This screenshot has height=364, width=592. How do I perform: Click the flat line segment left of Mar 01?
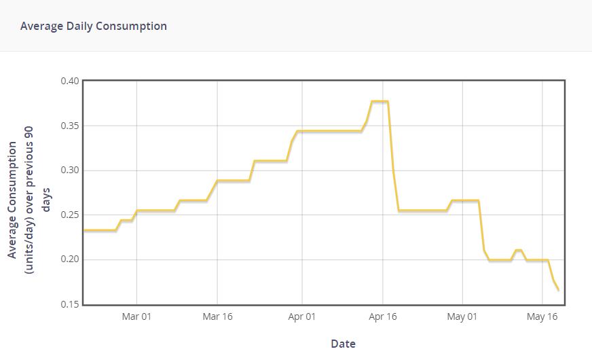tap(100, 230)
